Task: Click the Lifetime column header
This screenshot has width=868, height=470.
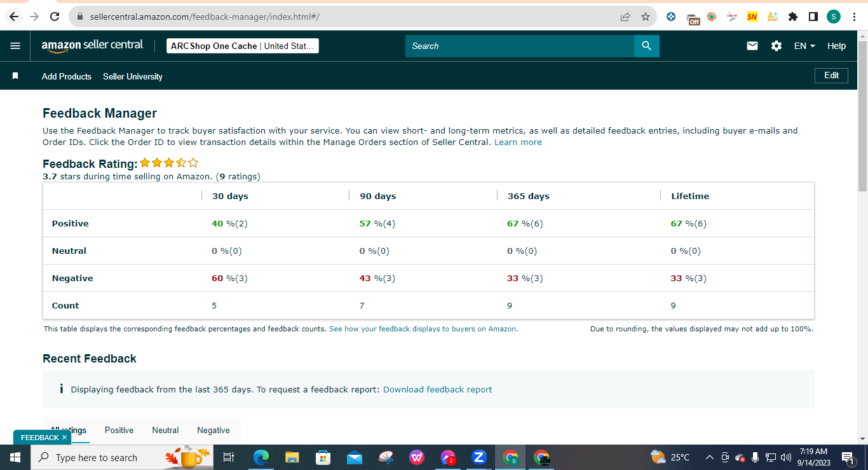Action: (690, 196)
